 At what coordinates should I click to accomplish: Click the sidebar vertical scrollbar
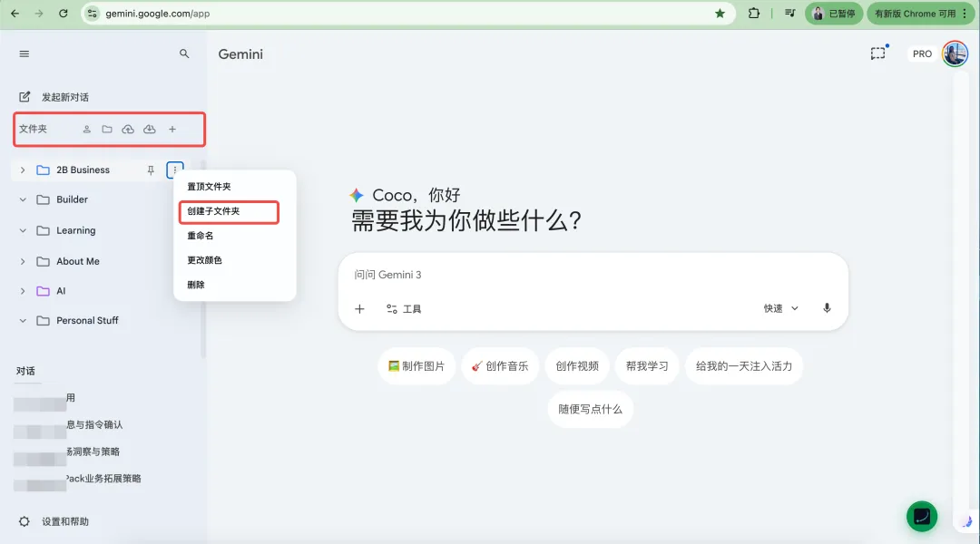click(x=203, y=259)
